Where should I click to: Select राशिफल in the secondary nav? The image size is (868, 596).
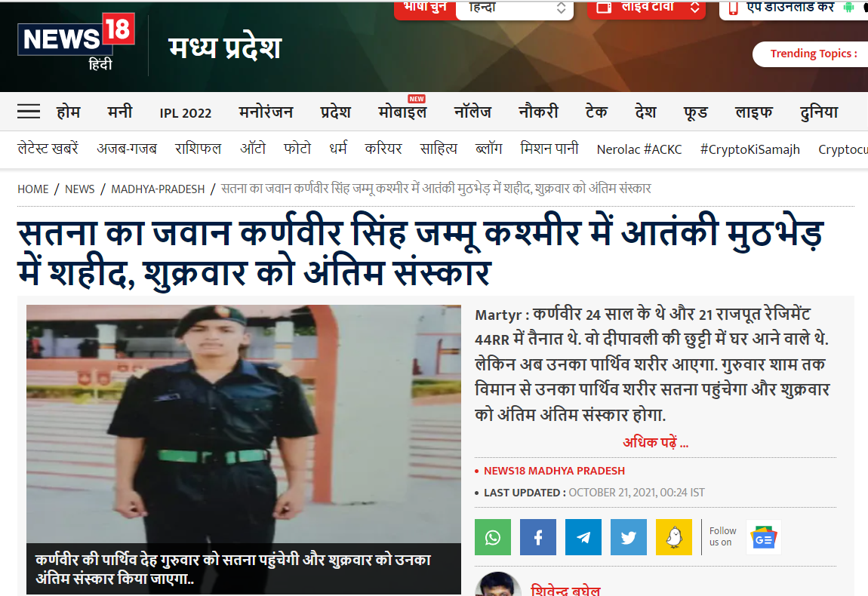(198, 149)
